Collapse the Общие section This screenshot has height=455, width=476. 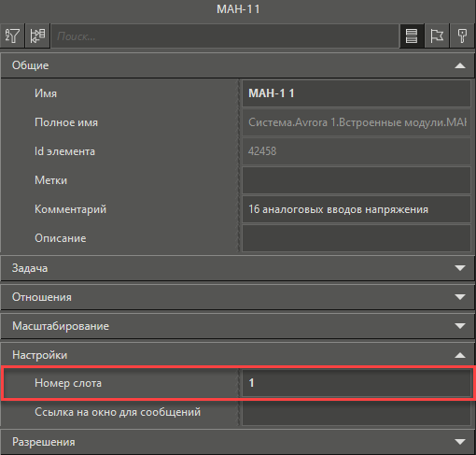pyautogui.click(x=460, y=65)
